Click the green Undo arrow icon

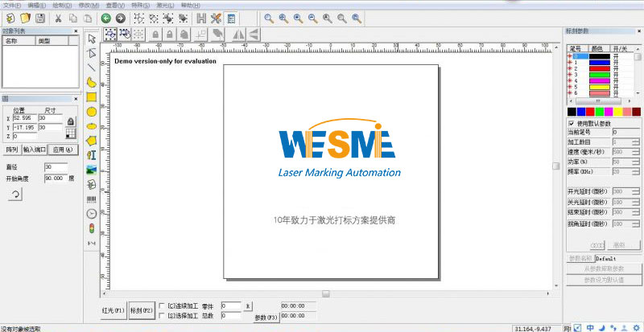pyautogui.click(x=105, y=18)
